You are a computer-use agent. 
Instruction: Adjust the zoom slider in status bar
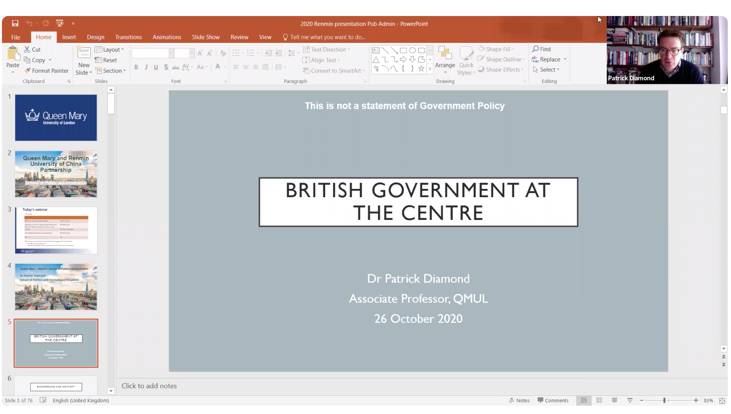pos(664,400)
